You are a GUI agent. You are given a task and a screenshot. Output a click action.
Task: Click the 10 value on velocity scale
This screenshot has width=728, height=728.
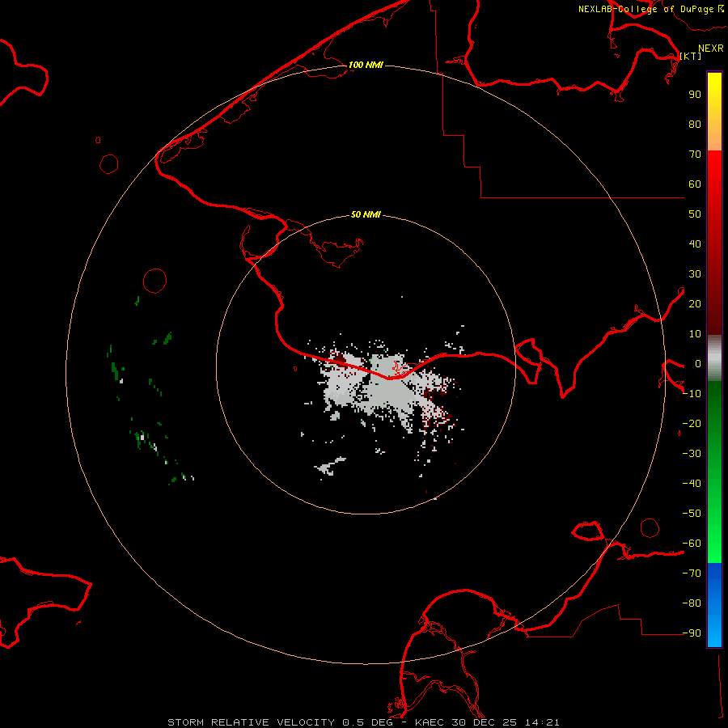pos(695,334)
